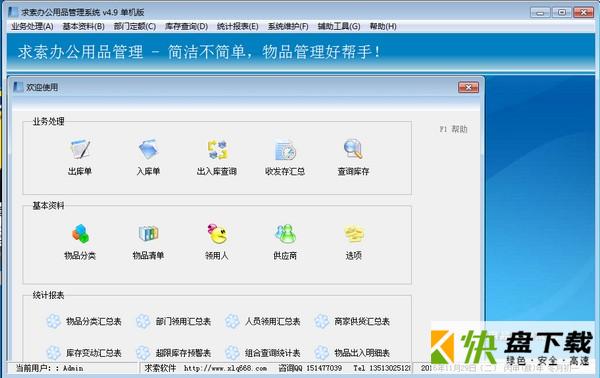Open the 入库单 icon
This screenshot has width=600, height=378.
(148, 149)
